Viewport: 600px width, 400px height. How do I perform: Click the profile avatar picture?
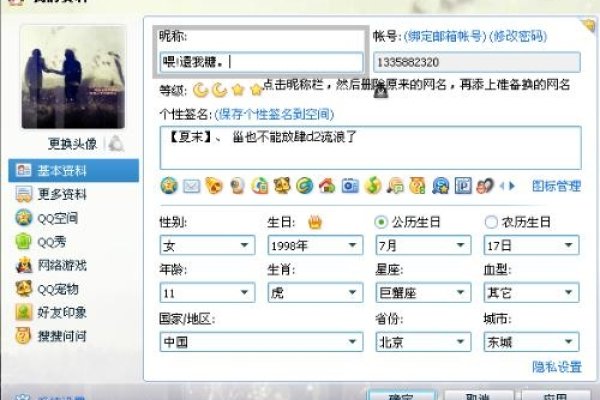tap(73, 78)
